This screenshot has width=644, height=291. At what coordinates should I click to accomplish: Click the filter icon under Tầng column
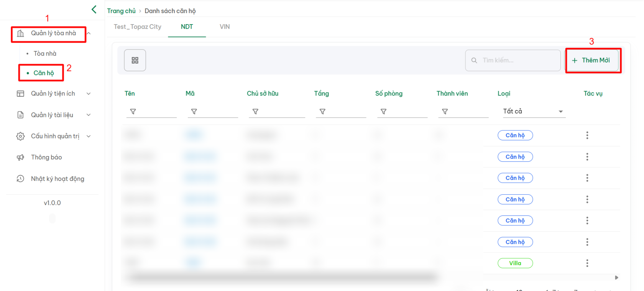pyautogui.click(x=322, y=112)
